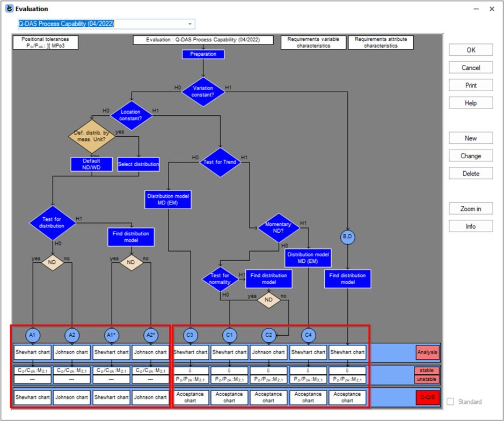
Task: Click the Select distribution box
Action: pos(138,164)
